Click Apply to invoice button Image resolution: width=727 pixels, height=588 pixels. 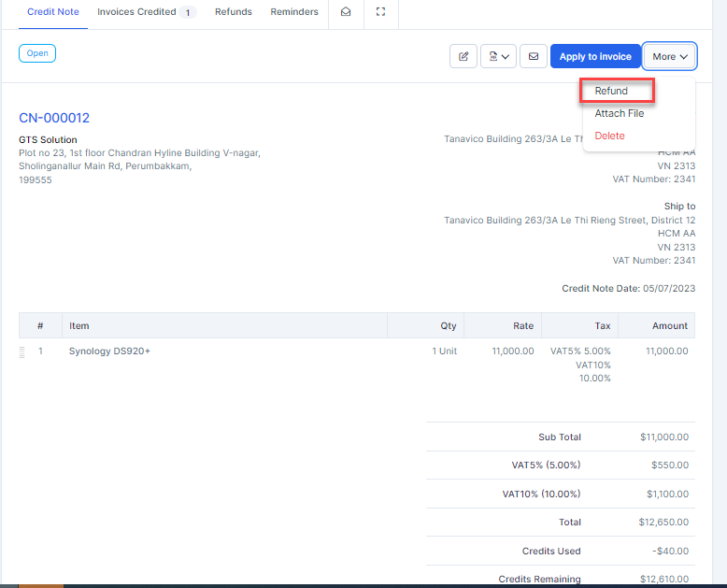coord(595,57)
